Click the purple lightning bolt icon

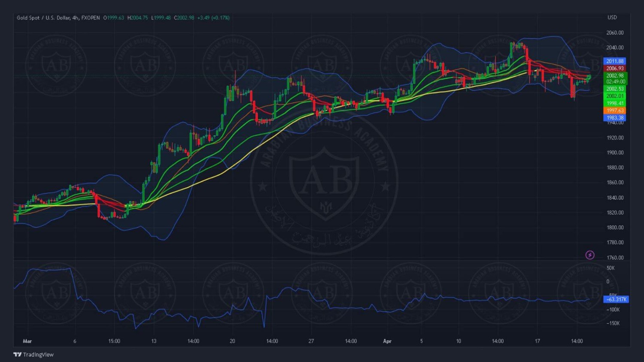[x=590, y=255]
